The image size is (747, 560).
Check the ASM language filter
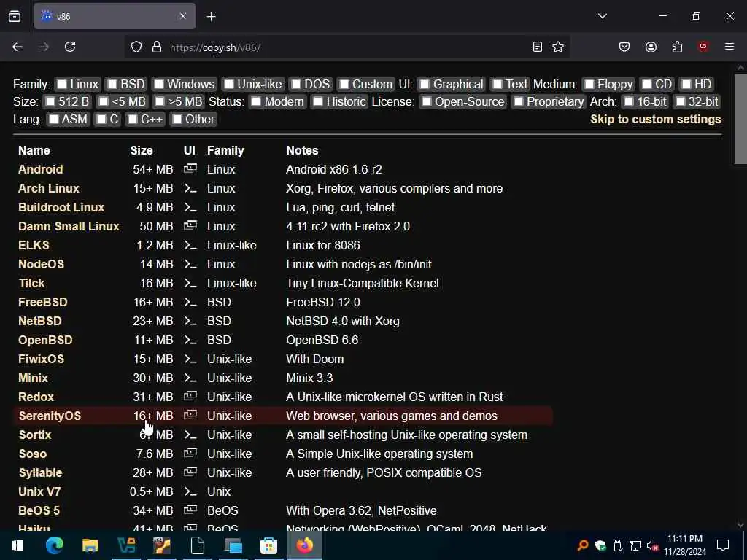coord(54,119)
